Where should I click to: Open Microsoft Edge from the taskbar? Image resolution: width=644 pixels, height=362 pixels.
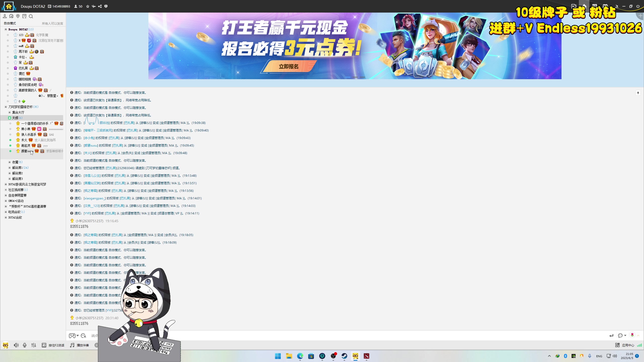pyautogui.click(x=300, y=356)
